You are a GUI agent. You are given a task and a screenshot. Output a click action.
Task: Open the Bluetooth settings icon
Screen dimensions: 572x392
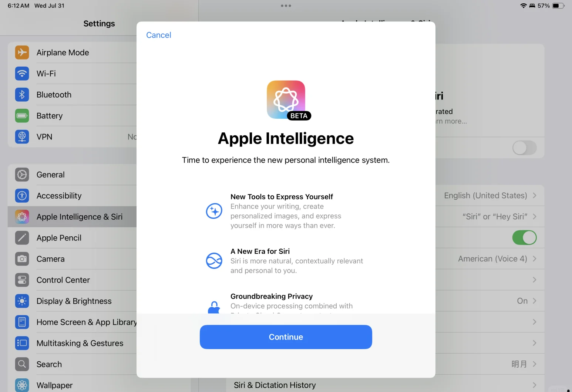(22, 95)
